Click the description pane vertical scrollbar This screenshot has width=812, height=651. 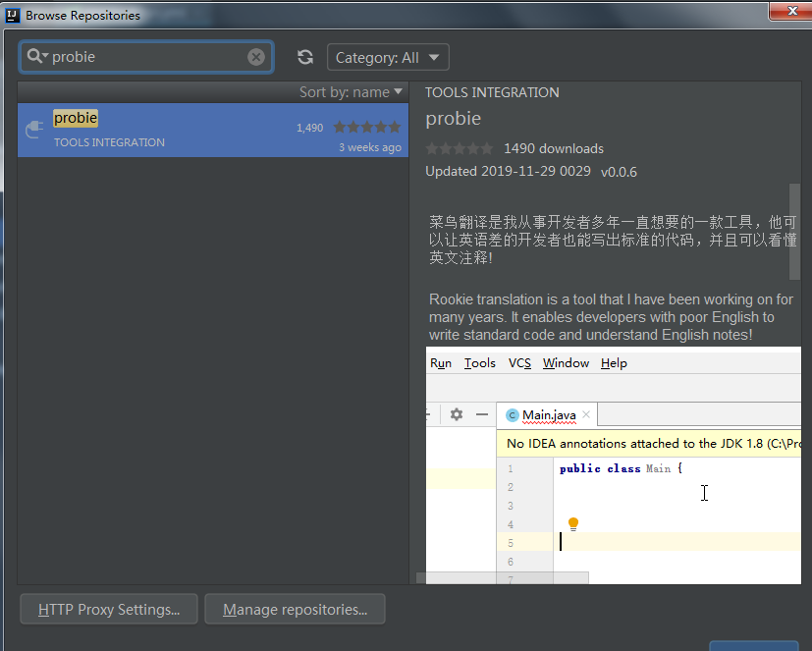[794, 232]
